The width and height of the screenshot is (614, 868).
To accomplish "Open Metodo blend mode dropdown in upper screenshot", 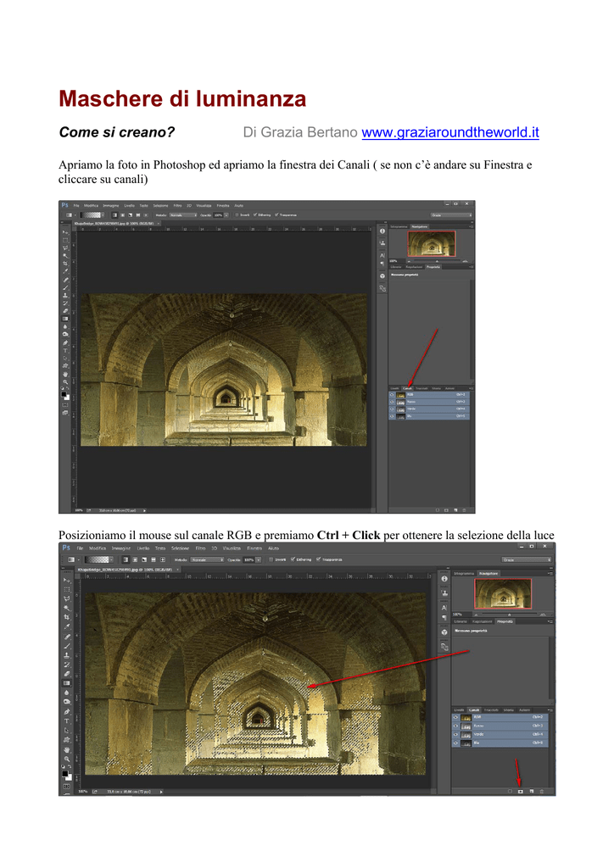I will click(x=183, y=214).
